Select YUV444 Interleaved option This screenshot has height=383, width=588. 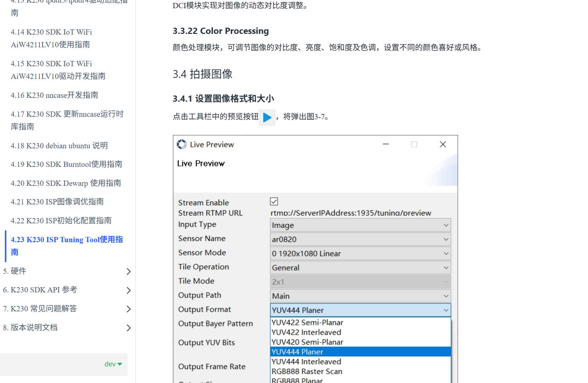tap(306, 361)
